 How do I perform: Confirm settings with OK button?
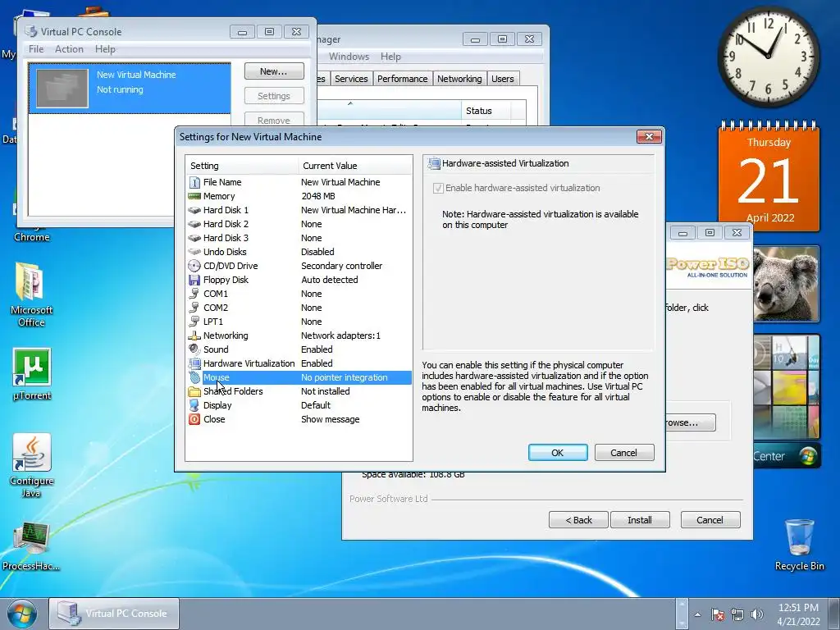point(558,453)
